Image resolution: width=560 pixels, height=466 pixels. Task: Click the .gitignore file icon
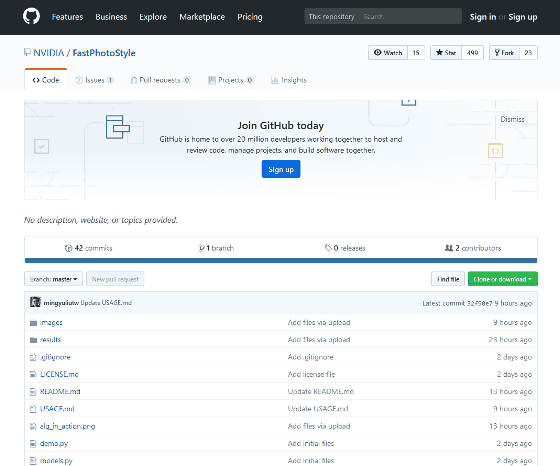(33, 357)
